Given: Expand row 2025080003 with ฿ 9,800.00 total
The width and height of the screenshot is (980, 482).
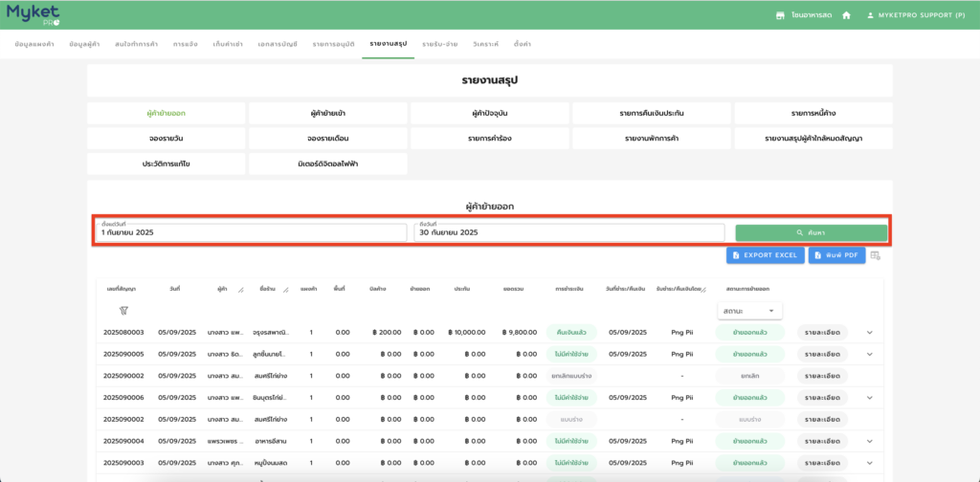Looking at the screenshot, I should pos(869,332).
